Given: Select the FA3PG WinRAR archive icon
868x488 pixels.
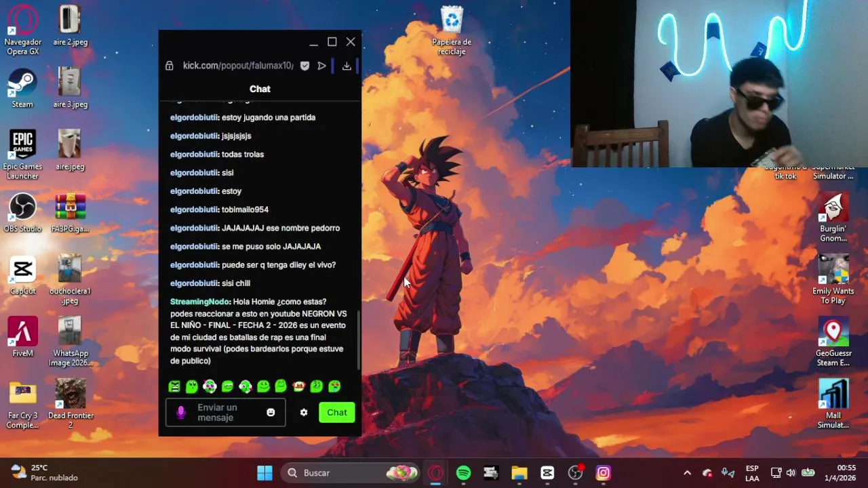Looking at the screenshot, I should point(70,213).
